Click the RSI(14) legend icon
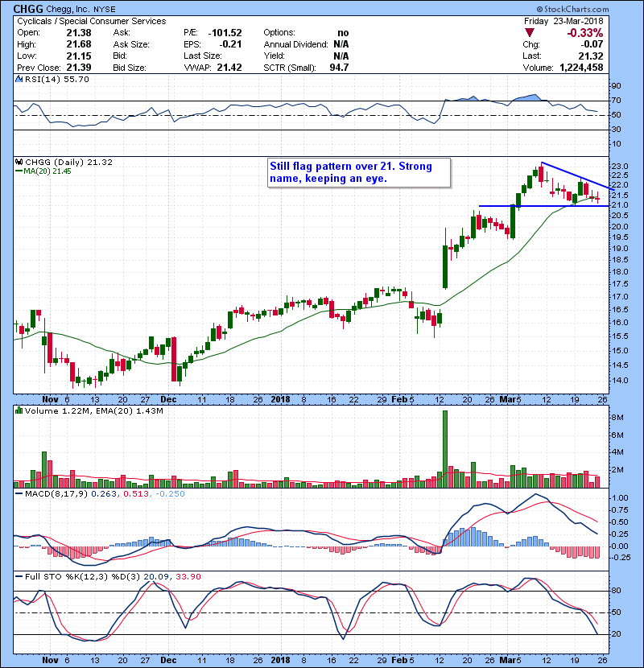Viewport: 644px width, 668px height. (x=18, y=80)
